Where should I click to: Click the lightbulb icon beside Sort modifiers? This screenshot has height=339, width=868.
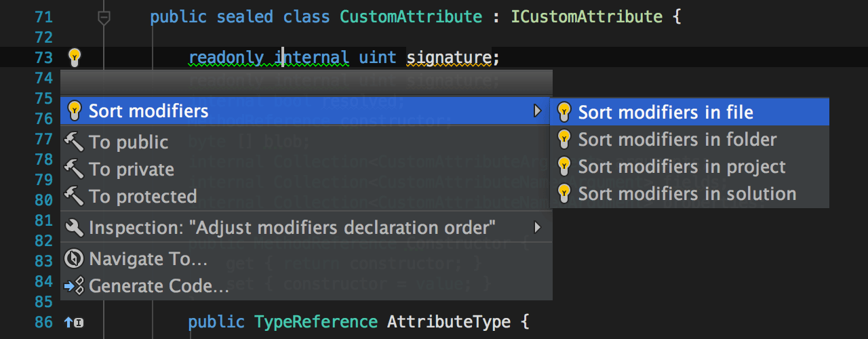74,111
